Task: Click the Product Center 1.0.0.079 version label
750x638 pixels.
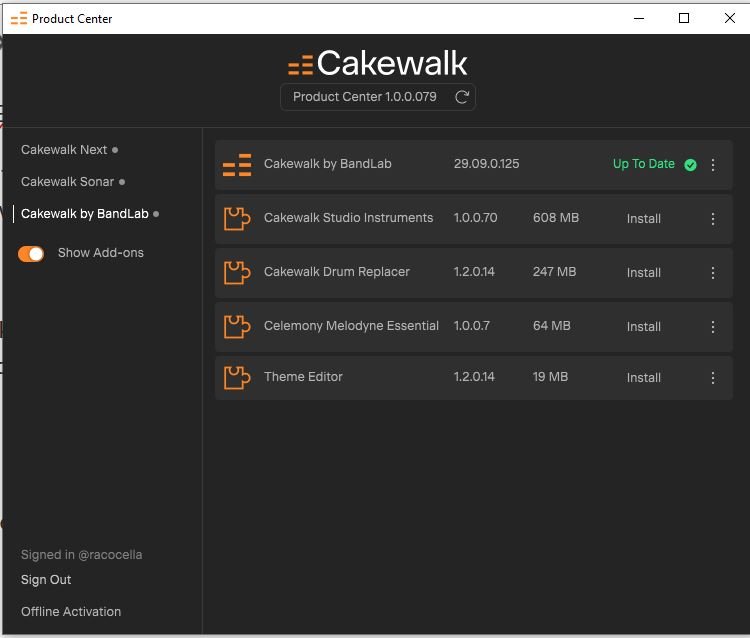Action: 364,97
